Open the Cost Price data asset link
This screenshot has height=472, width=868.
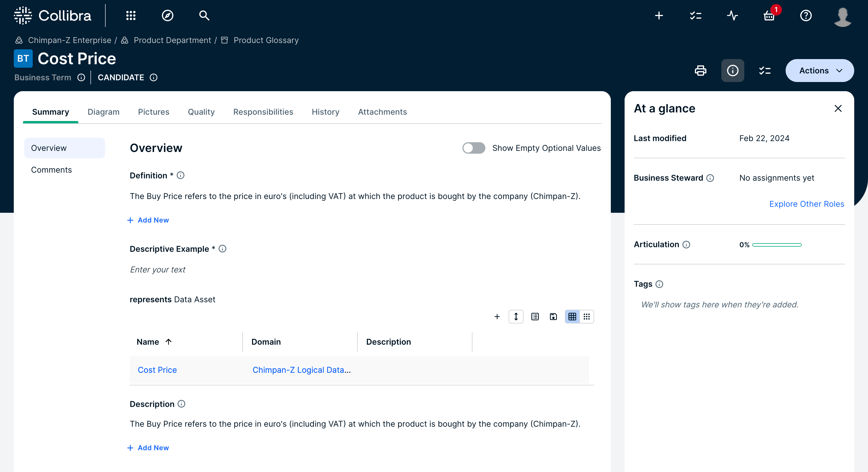pyautogui.click(x=157, y=370)
